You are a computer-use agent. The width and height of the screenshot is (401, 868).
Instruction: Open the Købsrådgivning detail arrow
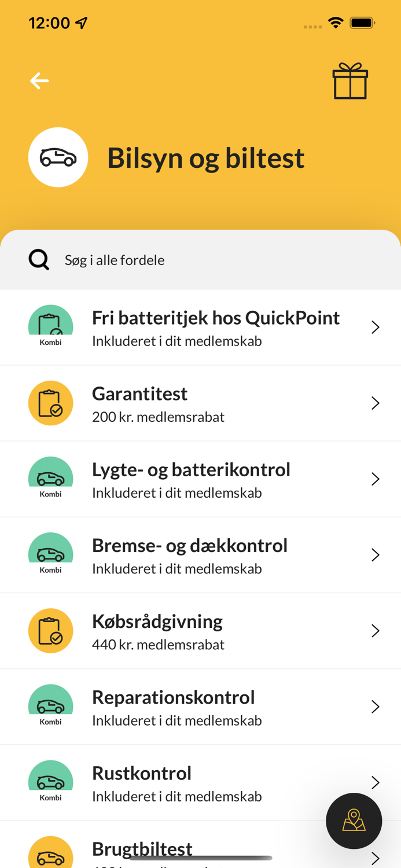coord(375,631)
